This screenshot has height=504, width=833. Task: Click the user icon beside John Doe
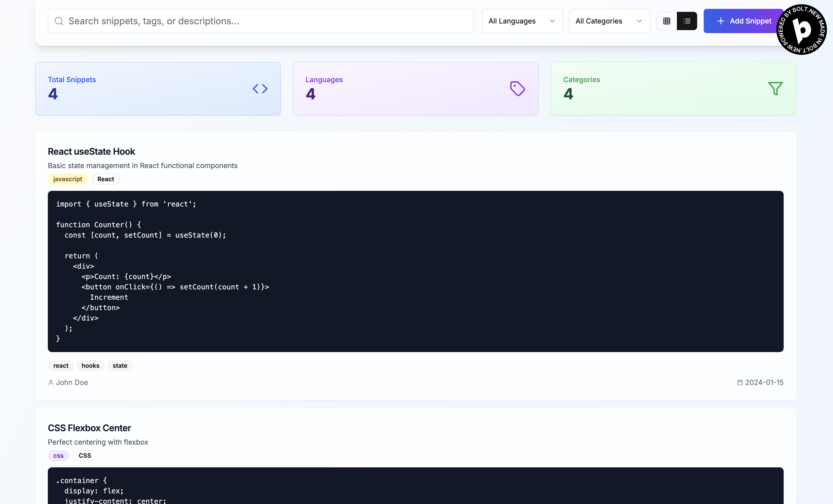tap(51, 382)
